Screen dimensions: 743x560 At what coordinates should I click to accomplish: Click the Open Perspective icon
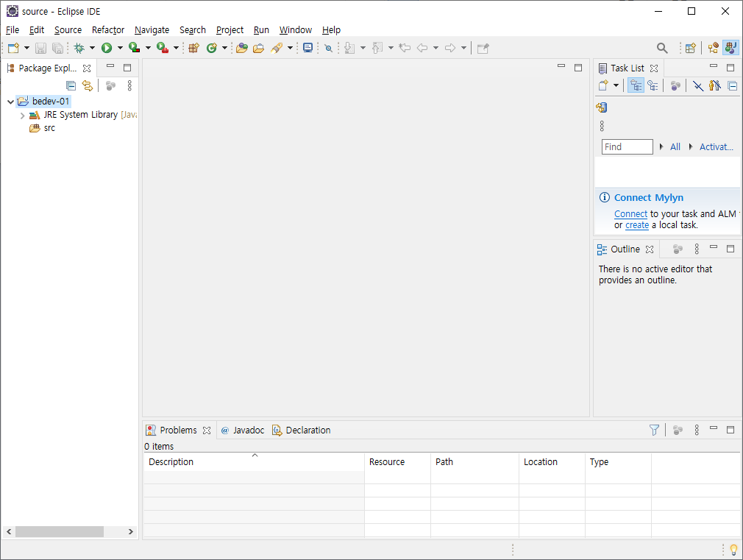[691, 48]
